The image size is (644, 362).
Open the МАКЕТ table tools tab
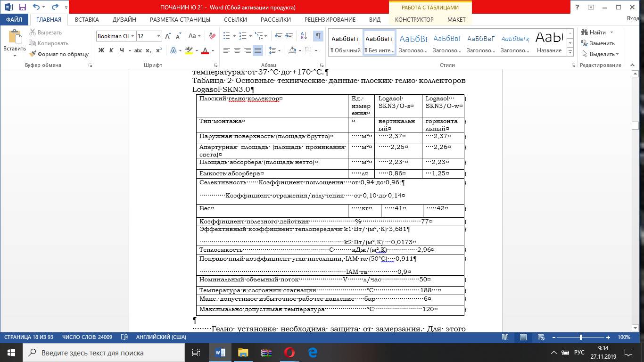(x=456, y=20)
